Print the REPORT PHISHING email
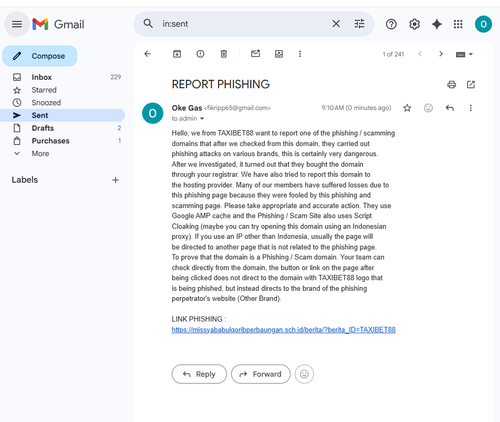The image size is (500, 422). pos(451,85)
